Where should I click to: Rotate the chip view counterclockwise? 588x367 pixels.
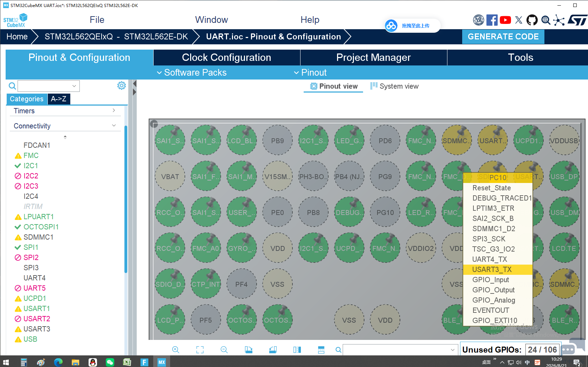click(273, 350)
